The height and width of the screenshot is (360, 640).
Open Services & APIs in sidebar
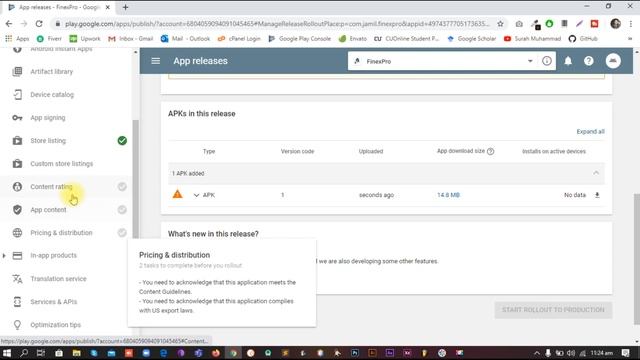click(53, 302)
